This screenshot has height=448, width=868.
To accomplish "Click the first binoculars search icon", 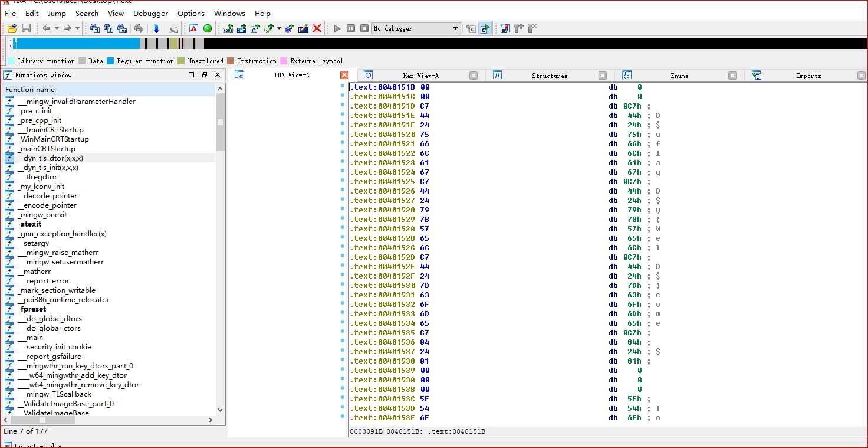I will pyautogui.click(x=95, y=28).
